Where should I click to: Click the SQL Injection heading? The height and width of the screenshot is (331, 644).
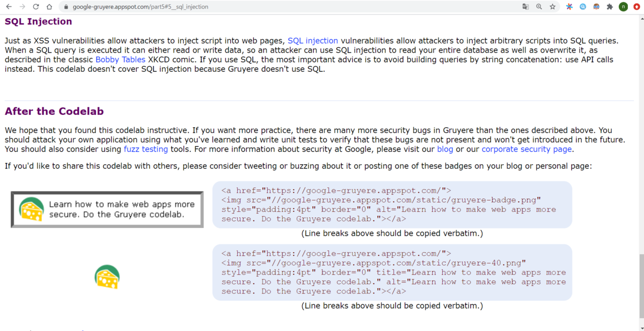click(x=38, y=21)
